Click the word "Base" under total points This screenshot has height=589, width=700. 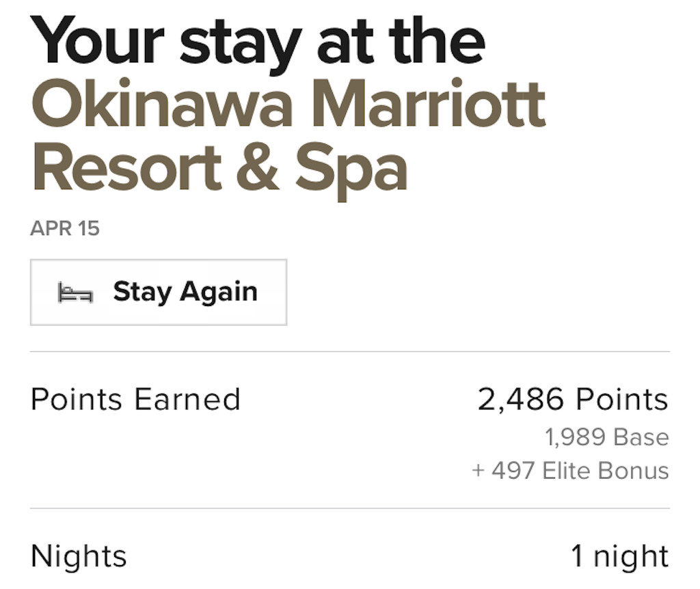(641, 437)
